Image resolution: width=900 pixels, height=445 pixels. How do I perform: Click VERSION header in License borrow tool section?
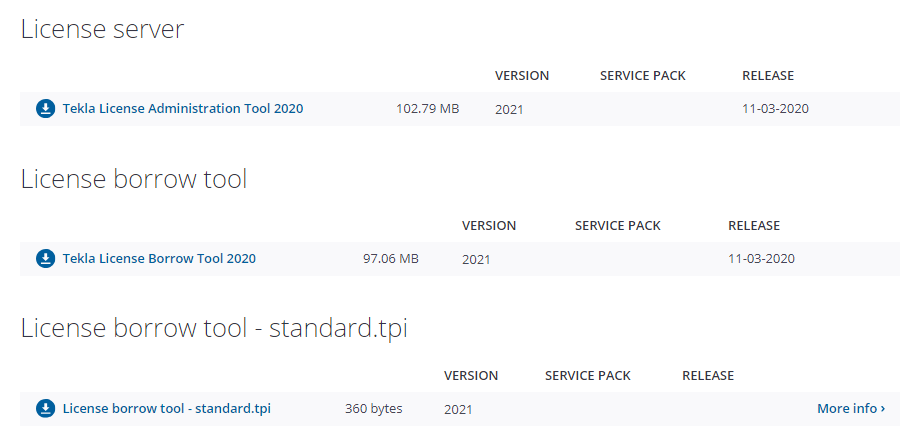(x=489, y=226)
